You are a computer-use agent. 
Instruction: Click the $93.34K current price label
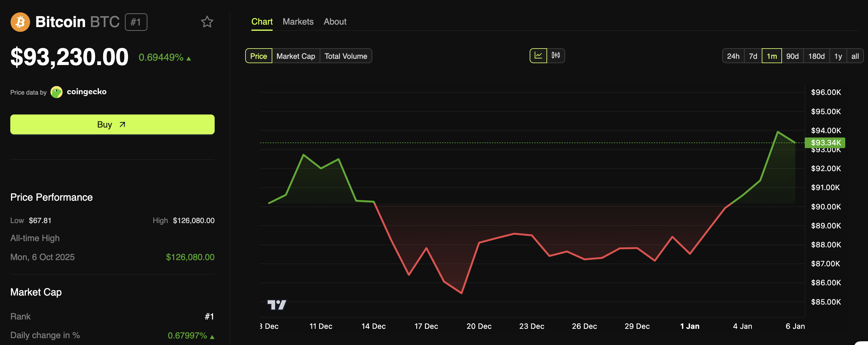pyautogui.click(x=825, y=143)
